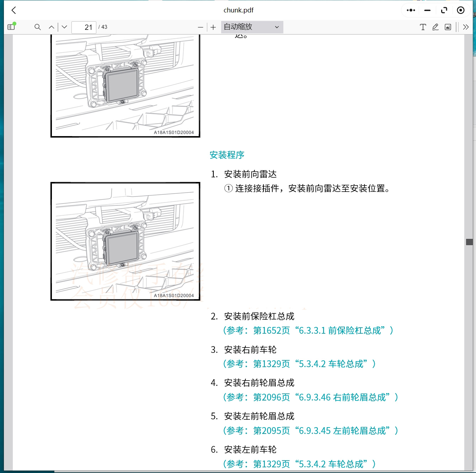The width and height of the screenshot is (476, 473).
Task: Click the zoom out minus icon
Action: [x=200, y=27]
